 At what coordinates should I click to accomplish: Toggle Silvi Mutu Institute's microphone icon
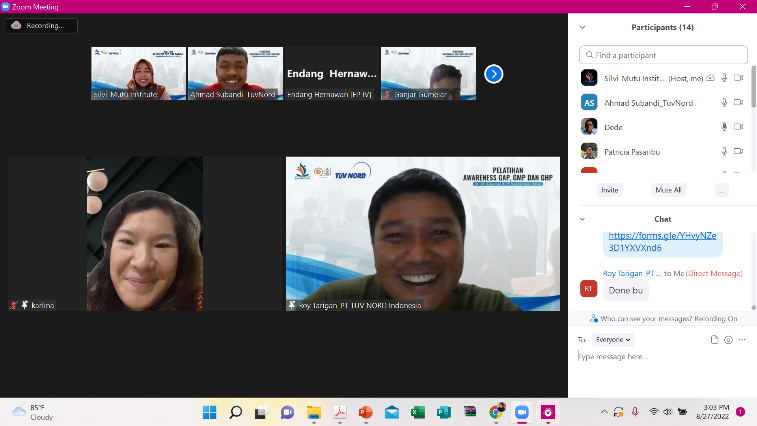pyautogui.click(x=723, y=77)
